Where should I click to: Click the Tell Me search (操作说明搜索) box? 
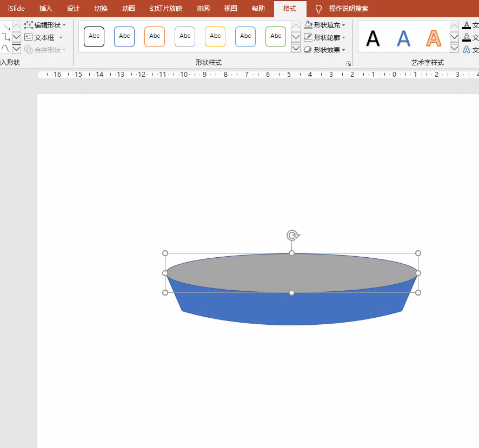coord(349,9)
